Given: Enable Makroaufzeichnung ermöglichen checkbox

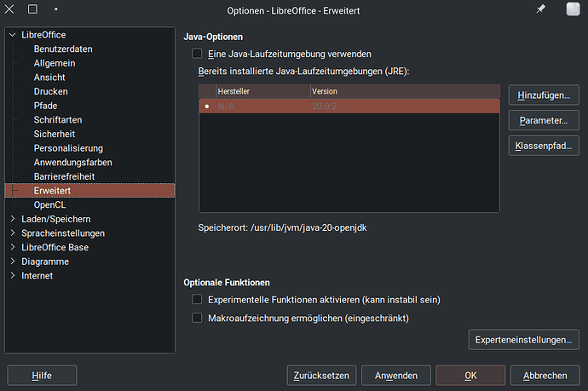Looking at the screenshot, I should point(197,318).
